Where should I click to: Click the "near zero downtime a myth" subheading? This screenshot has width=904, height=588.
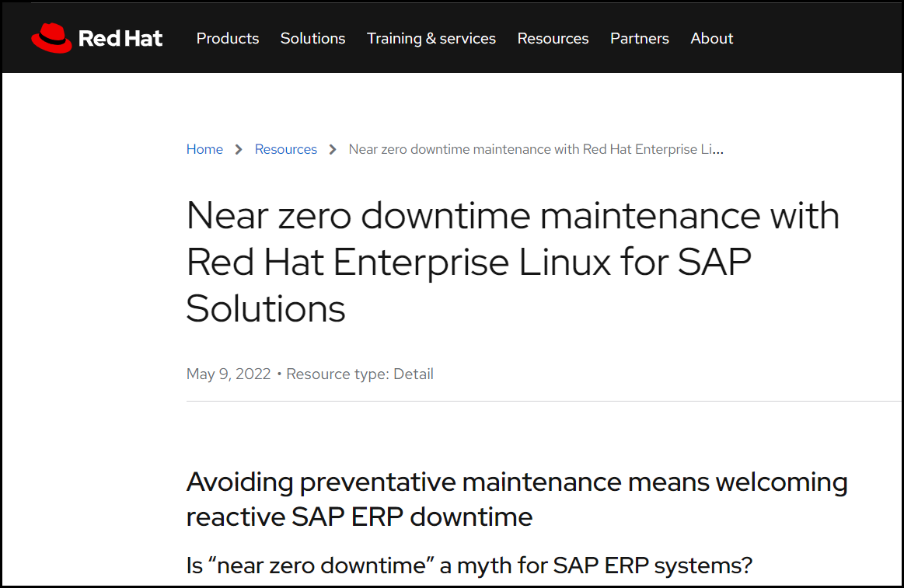pos(469,565)
